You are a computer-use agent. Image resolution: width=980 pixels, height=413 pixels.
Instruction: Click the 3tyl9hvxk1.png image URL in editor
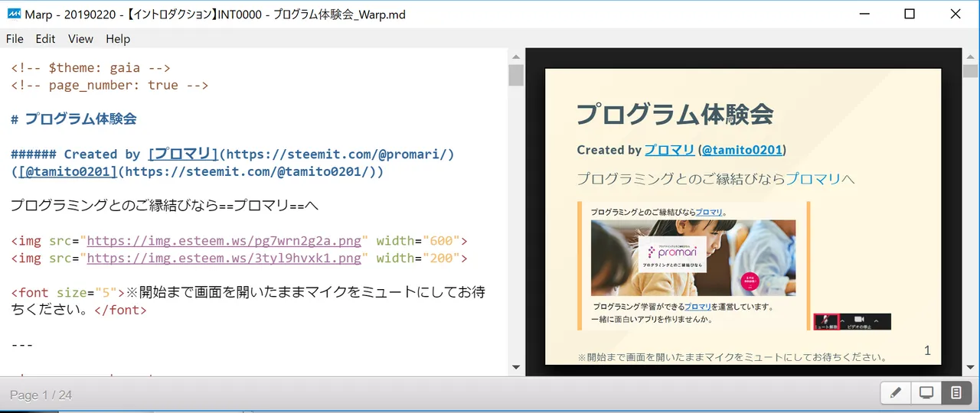224,258
